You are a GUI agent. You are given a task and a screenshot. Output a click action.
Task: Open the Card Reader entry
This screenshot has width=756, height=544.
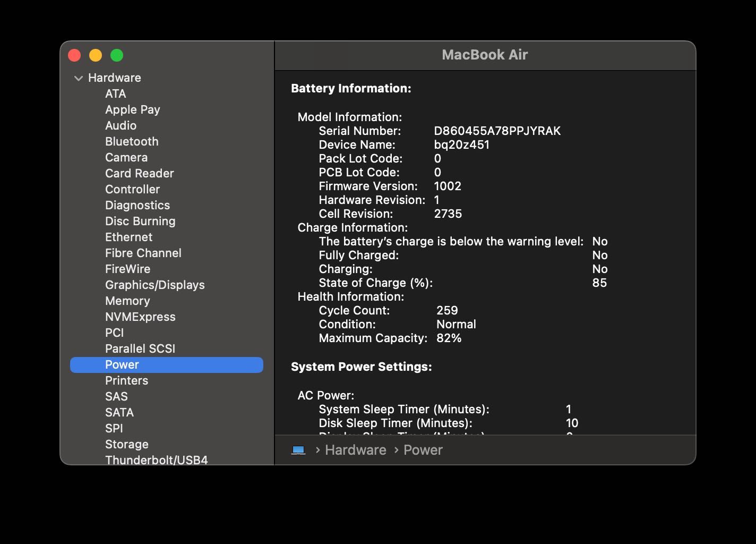click(140, 173)
